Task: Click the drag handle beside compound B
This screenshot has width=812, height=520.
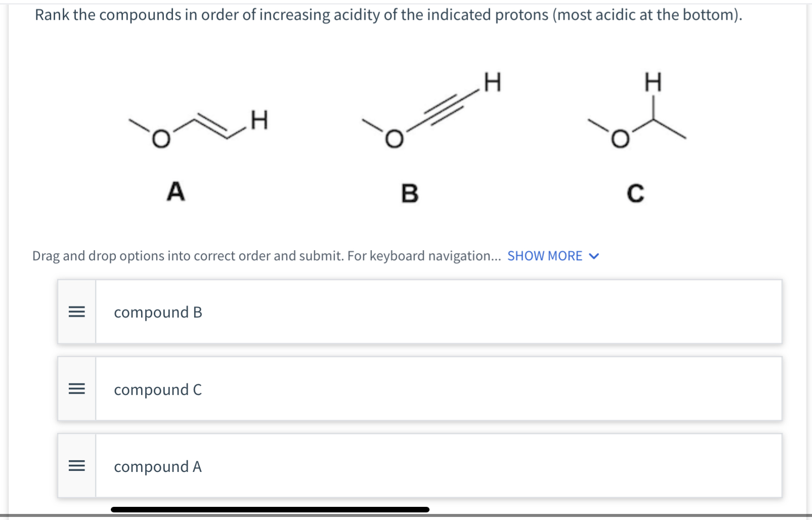Action: tap(76, 312)
